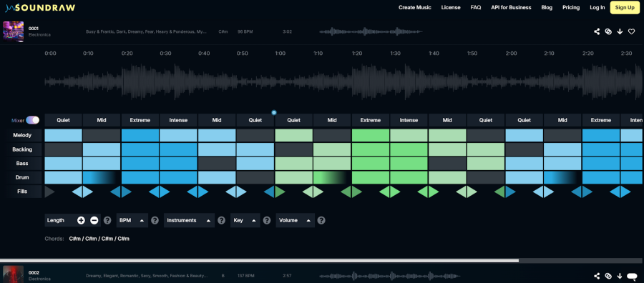
Task: Select the fill triangle ending the 0:00 section
Action: click(x=77, y=192)
